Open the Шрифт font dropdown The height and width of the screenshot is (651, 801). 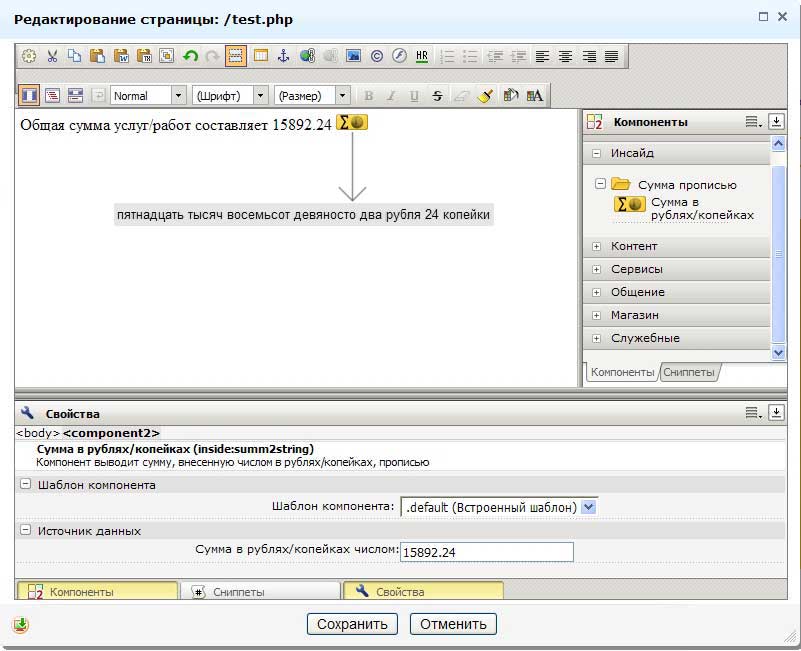[x=261, y=96]
